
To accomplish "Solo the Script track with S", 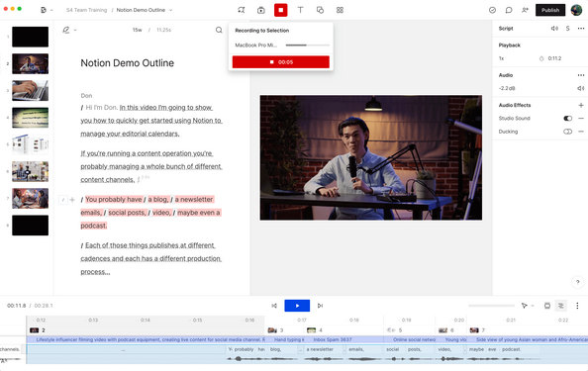I will (568, 29).
